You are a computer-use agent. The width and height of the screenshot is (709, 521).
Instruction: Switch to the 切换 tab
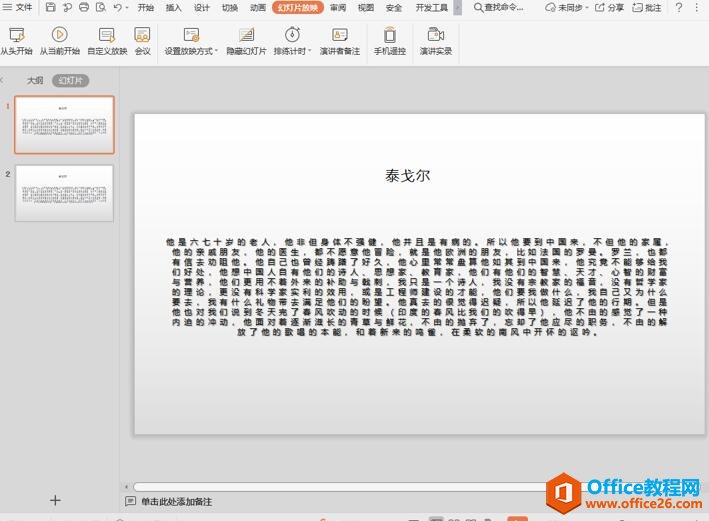coord(230,8)
